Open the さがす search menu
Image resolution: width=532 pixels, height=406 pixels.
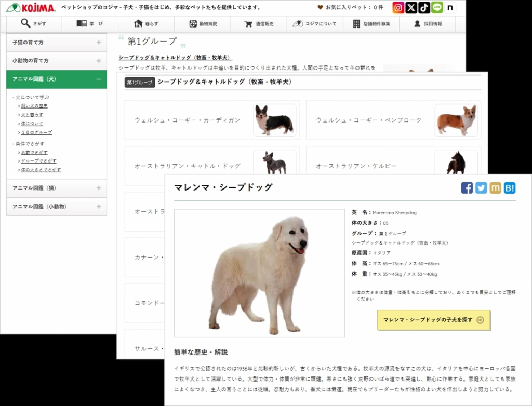(x=34, y=24)
